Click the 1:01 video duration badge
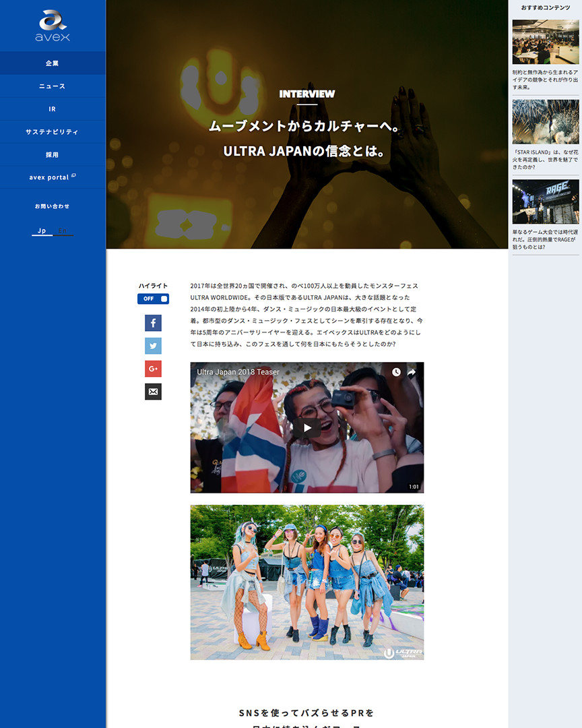 [414, 487]
